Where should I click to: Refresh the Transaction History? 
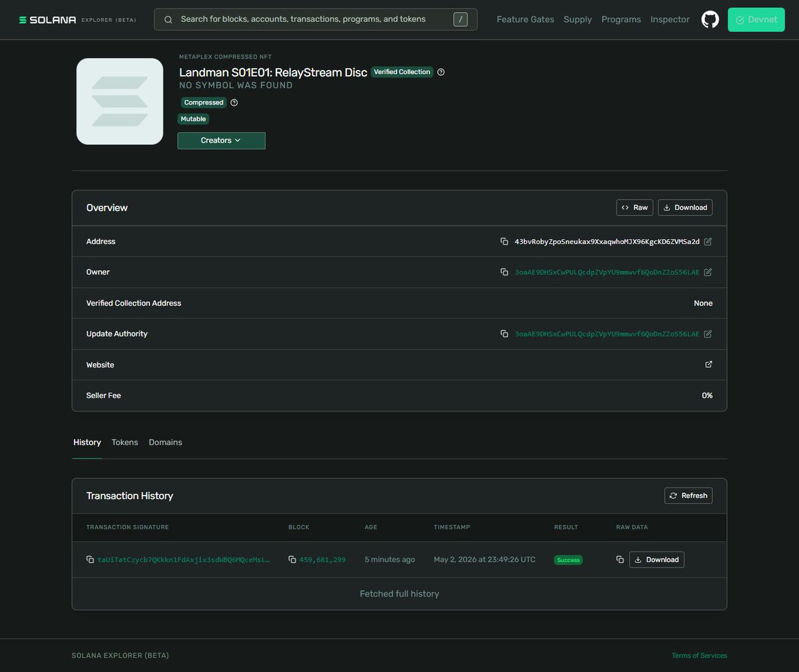pyautogui.click(x=688, y=496)
